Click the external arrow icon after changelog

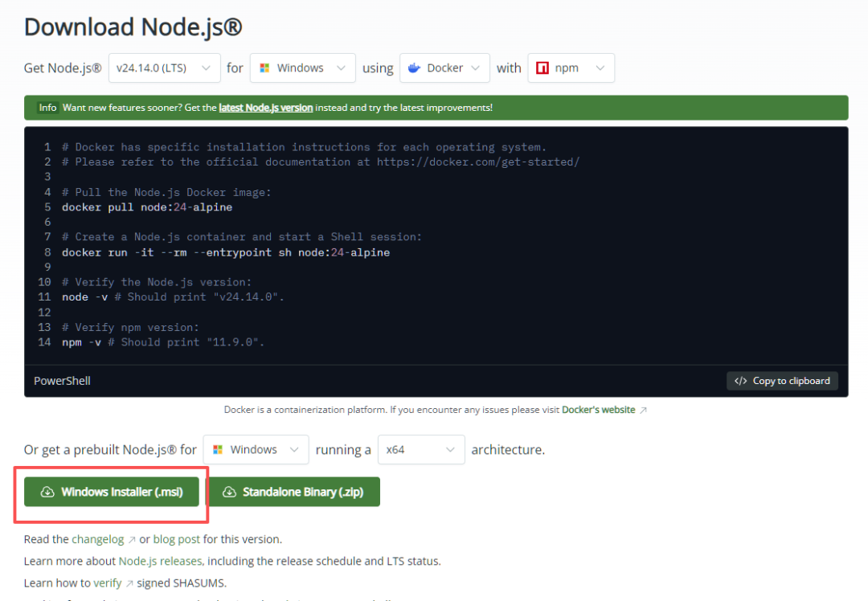click(132, 540)
